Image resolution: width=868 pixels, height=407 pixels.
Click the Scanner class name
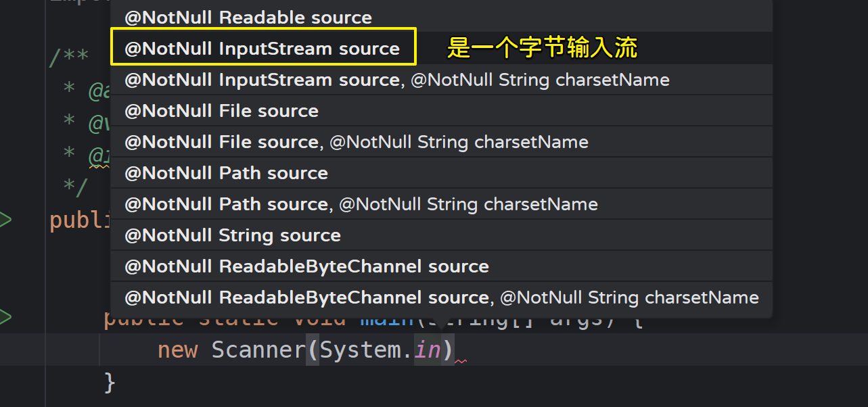tap(258, 350)
